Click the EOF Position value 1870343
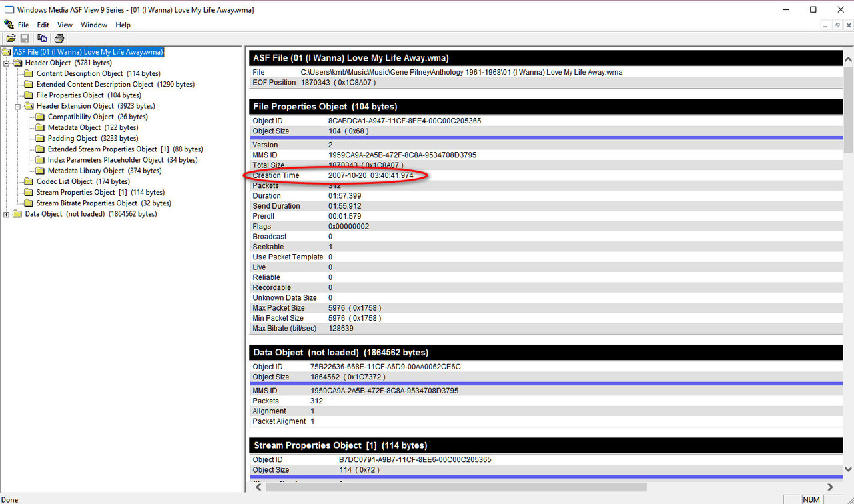 338,83
